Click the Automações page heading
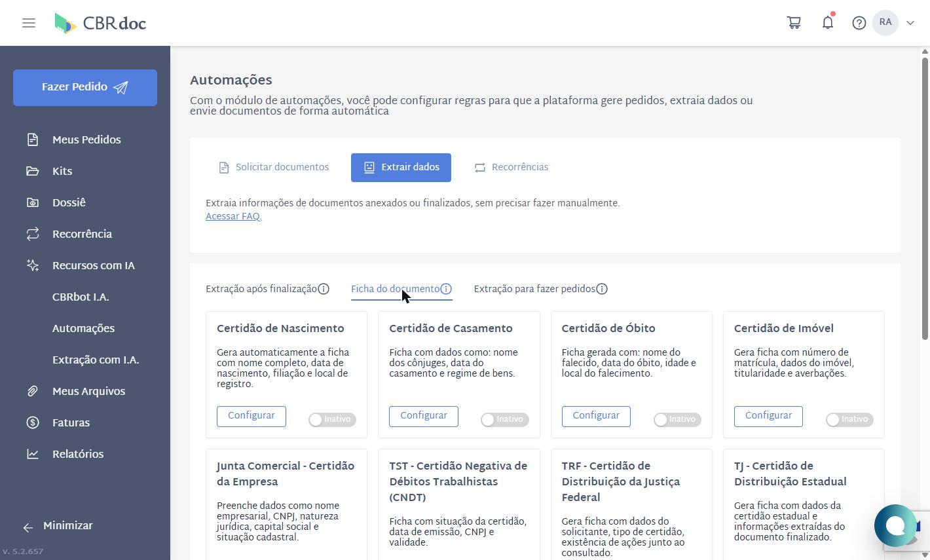 231,81
